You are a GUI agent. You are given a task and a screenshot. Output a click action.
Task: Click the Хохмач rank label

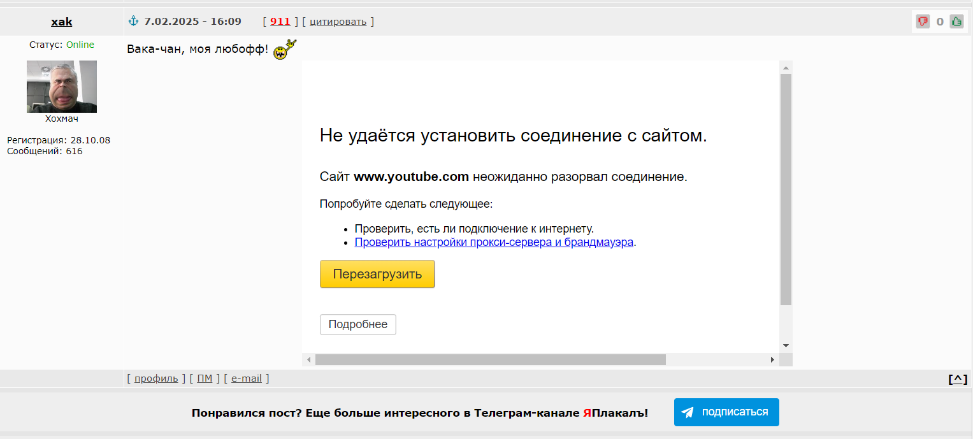[62, 119]
